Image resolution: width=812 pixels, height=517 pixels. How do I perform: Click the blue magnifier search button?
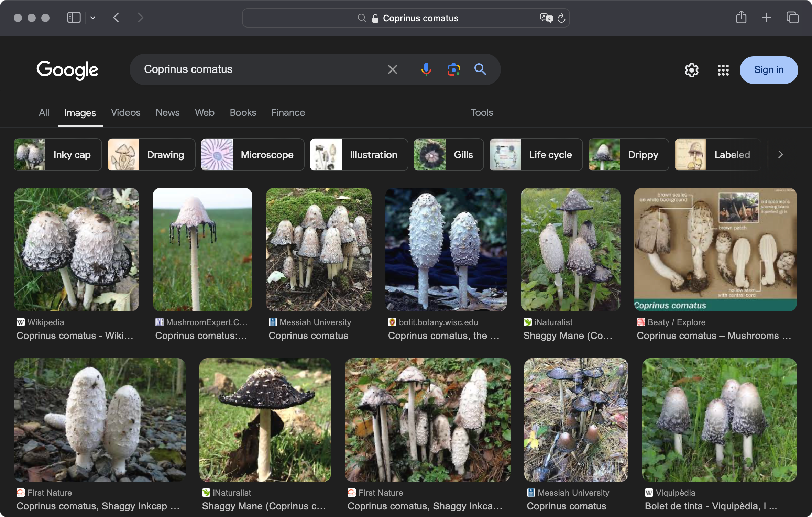click(480, 69)
